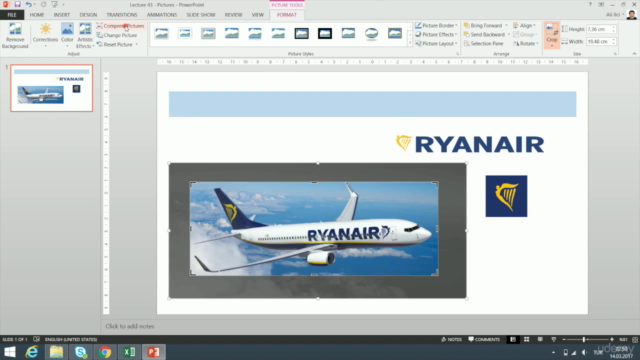Click the blue title rectangle
The image size is (640, 360).
372,104
